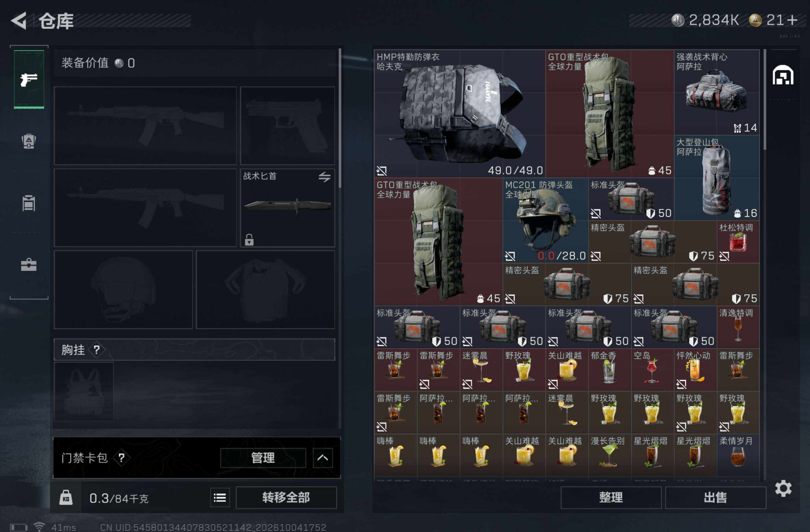
Task: Click the empty primary rifle weapon slot
Action: 145,125
